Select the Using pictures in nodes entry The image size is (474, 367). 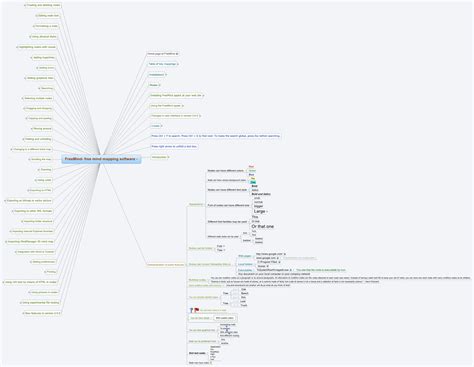44,292
